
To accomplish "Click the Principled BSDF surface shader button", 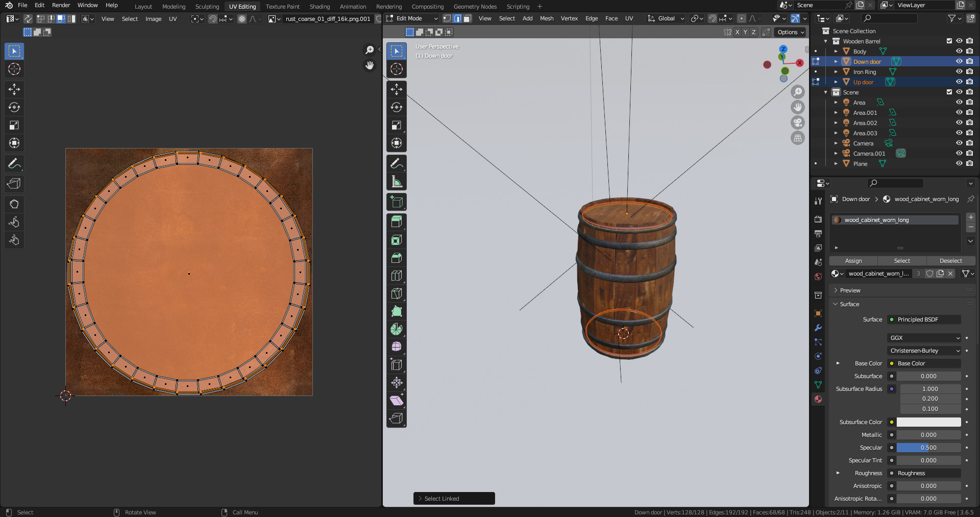I will coord(924,319).
